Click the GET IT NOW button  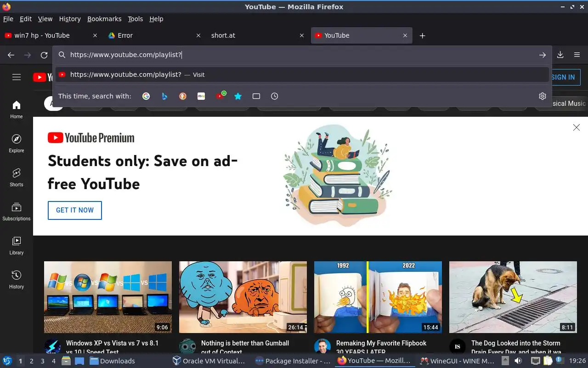[75, 210]
